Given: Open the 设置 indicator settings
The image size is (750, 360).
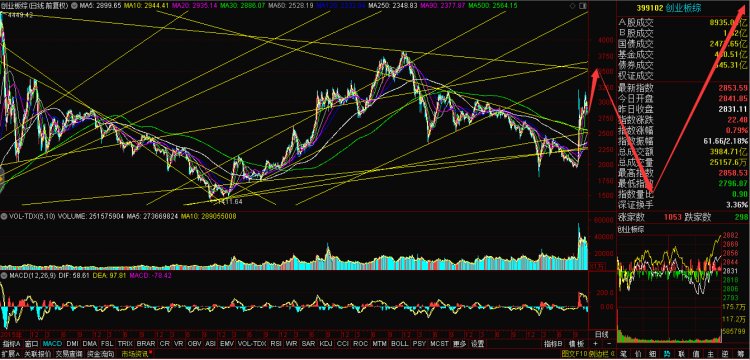Looking at the screenshot, I should (477, 344).
